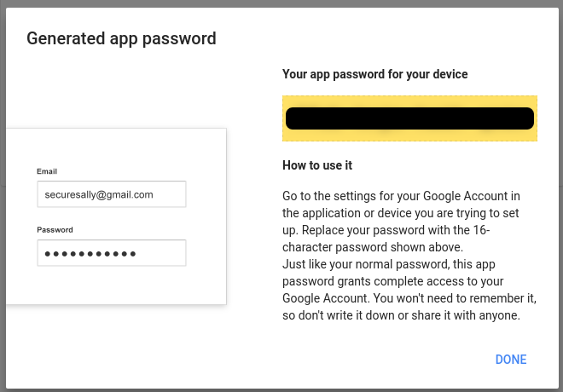563x392 pixels.
Task: Click the 'Password' label above the field
Action: coord(55,230)
